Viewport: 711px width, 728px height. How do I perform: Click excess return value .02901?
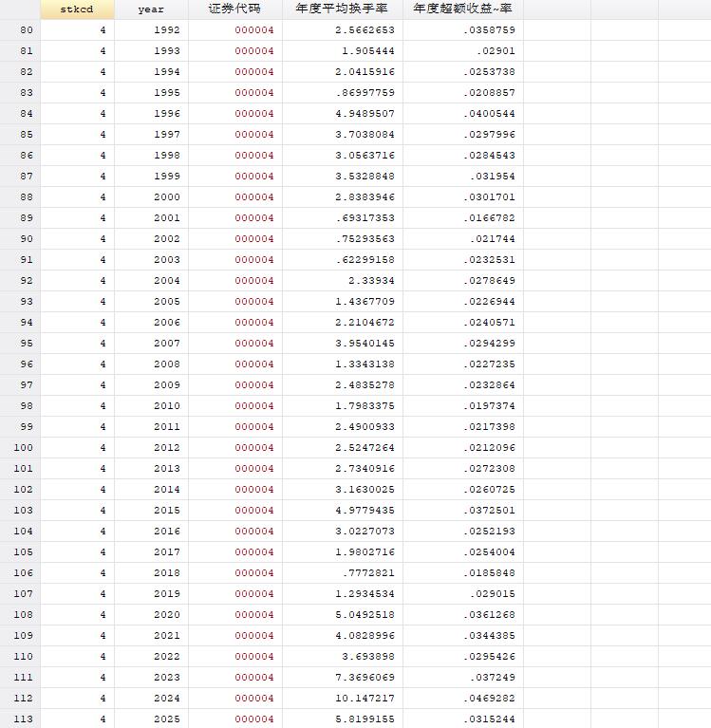coord(463,51)
